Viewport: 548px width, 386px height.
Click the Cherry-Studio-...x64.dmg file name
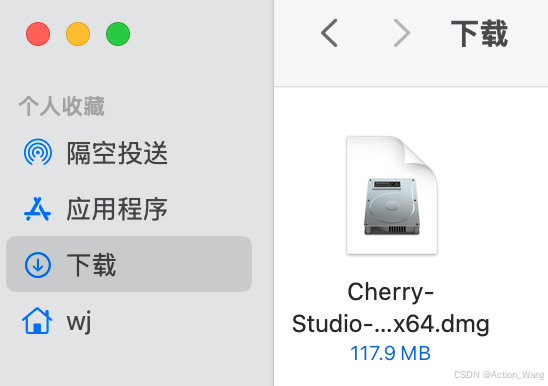390,308
